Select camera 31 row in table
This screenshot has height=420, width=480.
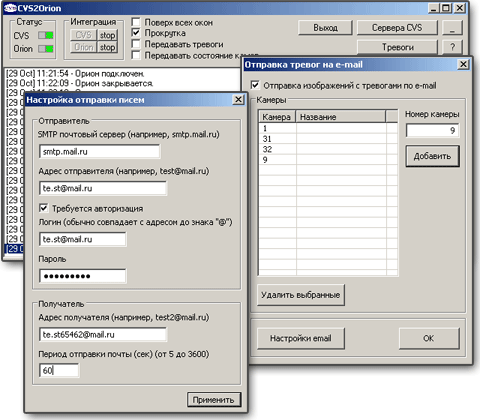point(328,139)
